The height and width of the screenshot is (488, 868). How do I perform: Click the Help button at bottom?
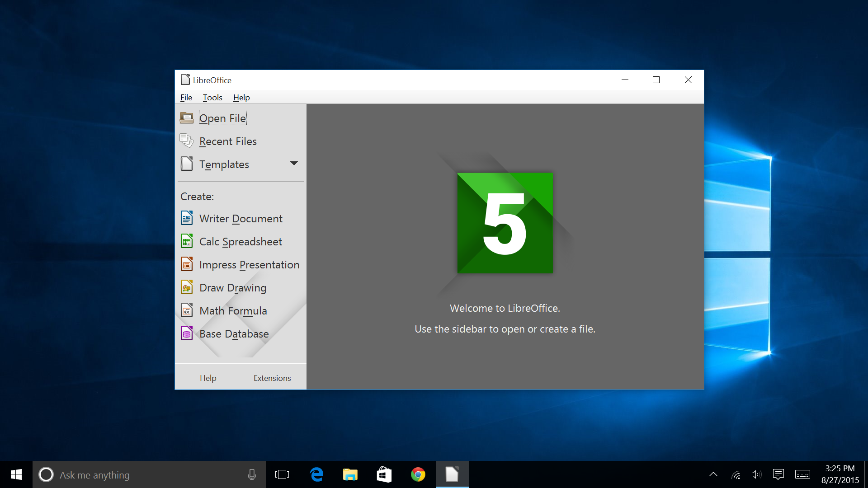(208, 378)
